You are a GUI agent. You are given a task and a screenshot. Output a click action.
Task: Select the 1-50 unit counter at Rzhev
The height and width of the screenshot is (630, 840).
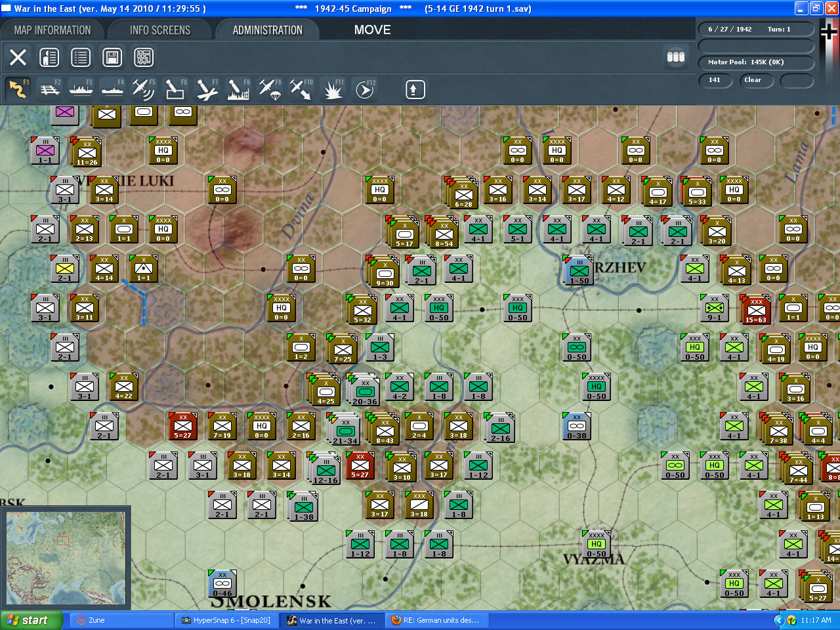(x=579, y=270)
